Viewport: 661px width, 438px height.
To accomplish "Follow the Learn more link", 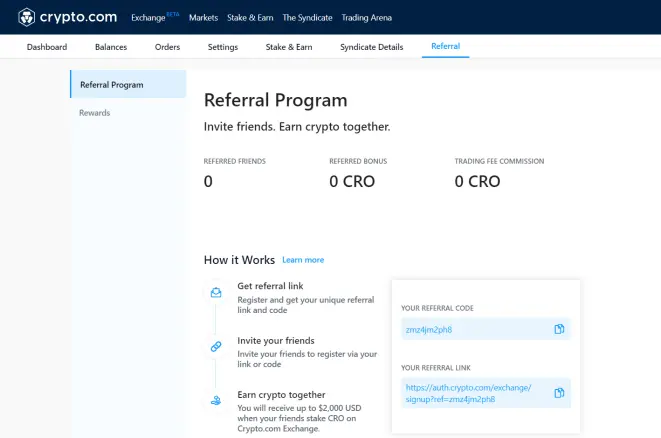I will point(303,260).
